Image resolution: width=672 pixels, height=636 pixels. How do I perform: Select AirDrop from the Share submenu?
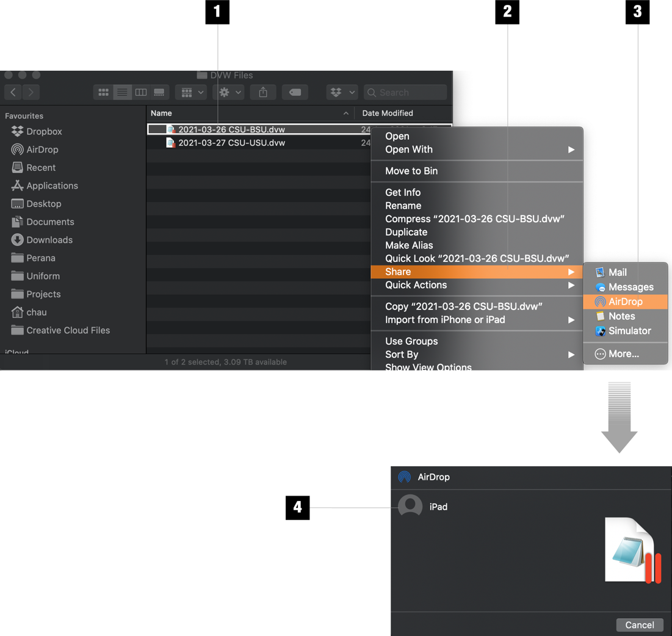click(x=625, y=302)
